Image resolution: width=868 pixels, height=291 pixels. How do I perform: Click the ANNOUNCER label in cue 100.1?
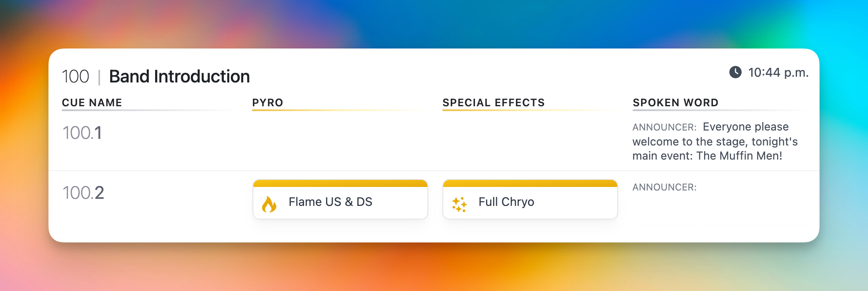click(664, 127)
